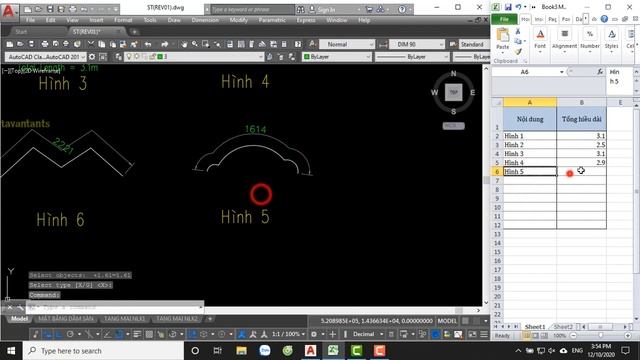This screenshot has width=640, height=360.
Task: Open the Help question mark in AutoCAD toolbar
Action: 298,44
